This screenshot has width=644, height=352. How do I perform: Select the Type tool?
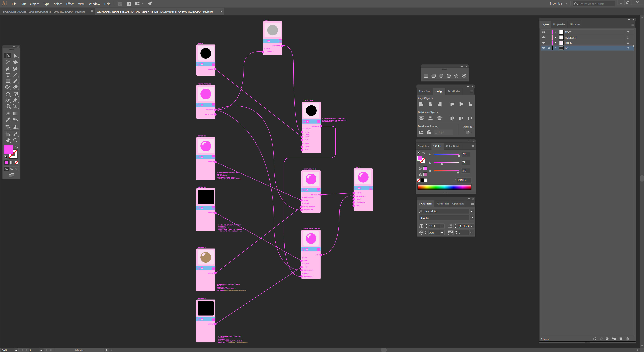(8, 75)
